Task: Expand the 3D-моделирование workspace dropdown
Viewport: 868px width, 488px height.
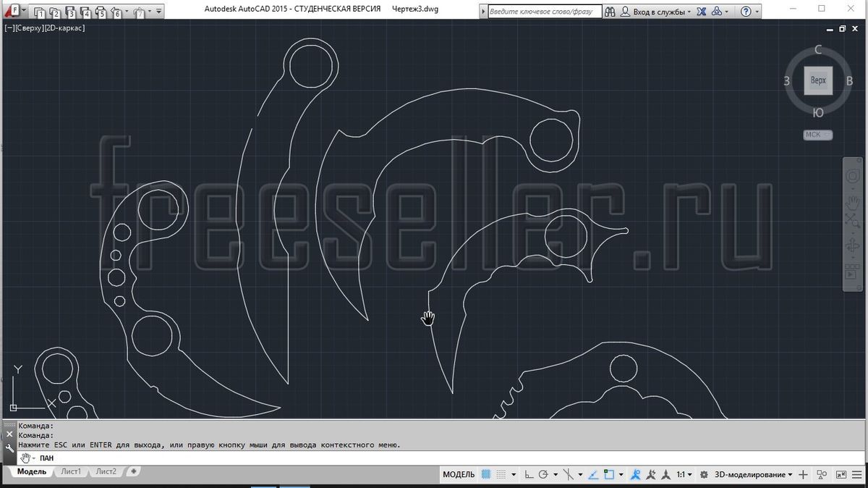Action: [754, 475]
